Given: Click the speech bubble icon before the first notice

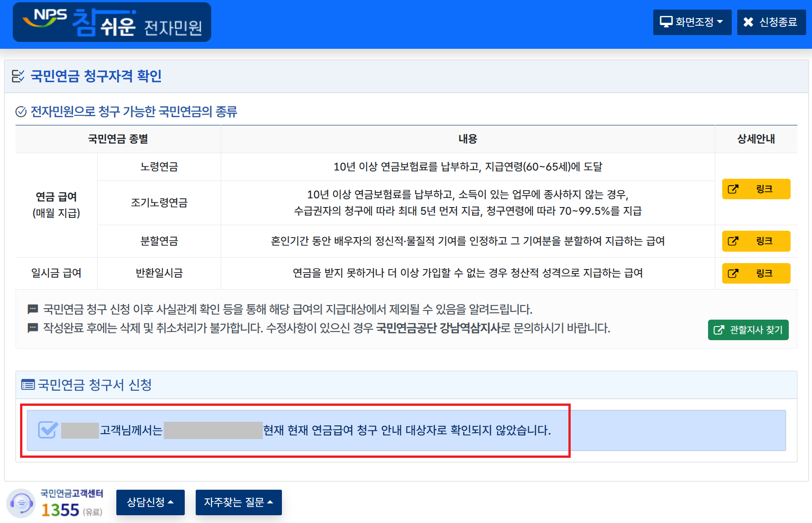Looking at the screenshot, I should [x=32, y=309].
